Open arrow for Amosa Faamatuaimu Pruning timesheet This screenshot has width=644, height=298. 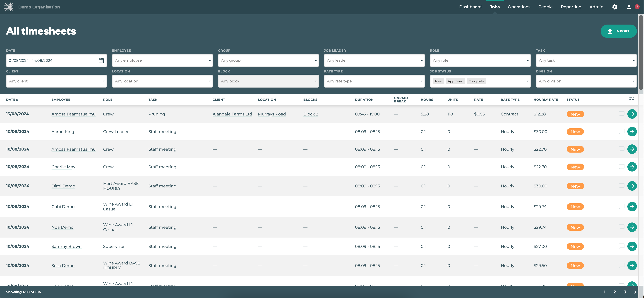point(632,114)
